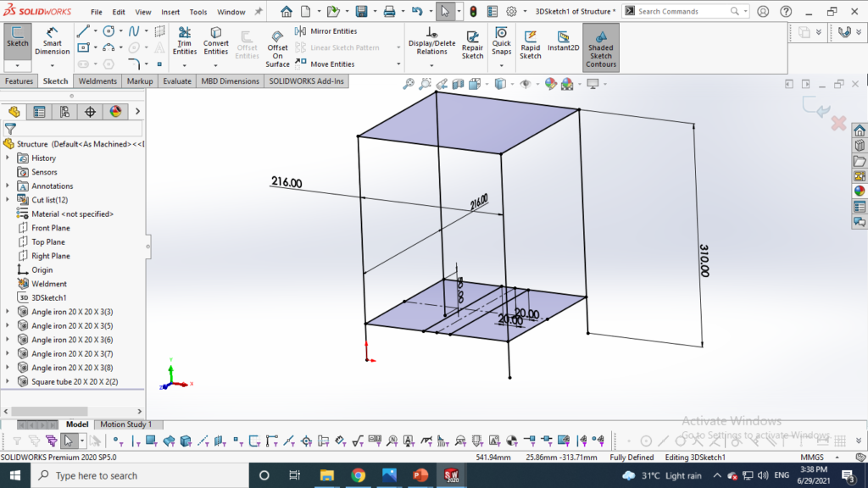Click the Repair Sketch tool
Viewport: 868px width, 488px height.
(x=472, y=45)
